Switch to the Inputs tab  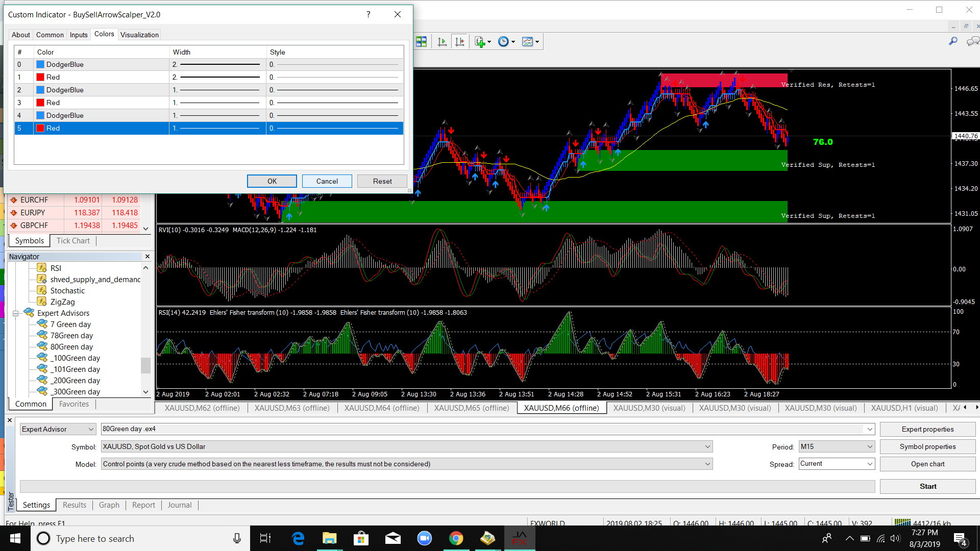pyautogui.click(x=79, y=35)
